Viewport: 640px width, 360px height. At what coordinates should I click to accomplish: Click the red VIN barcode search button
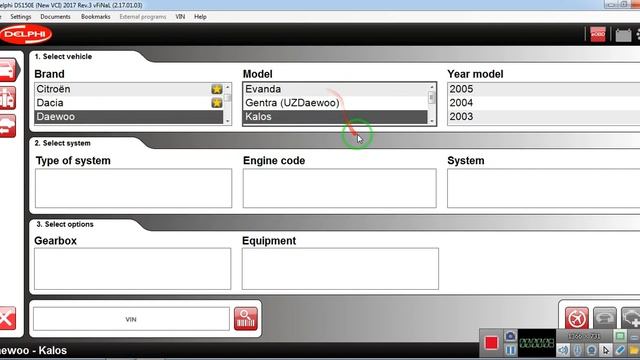(x=246, y=319)
